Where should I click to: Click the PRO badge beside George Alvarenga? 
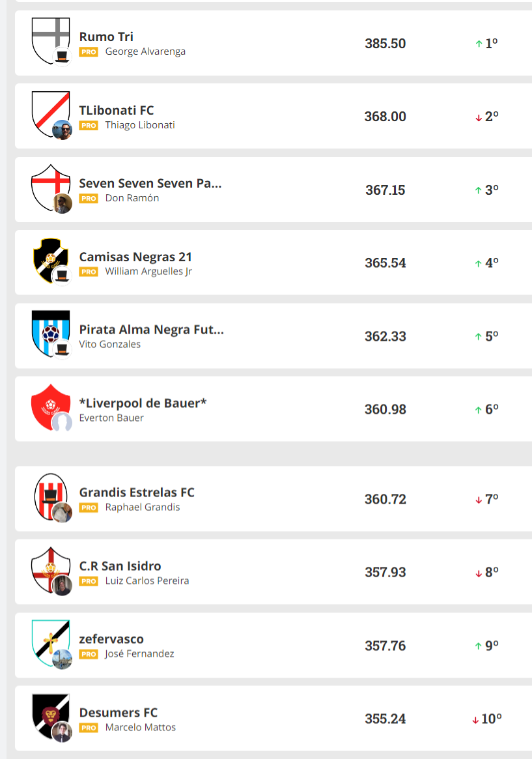[89, 51]
